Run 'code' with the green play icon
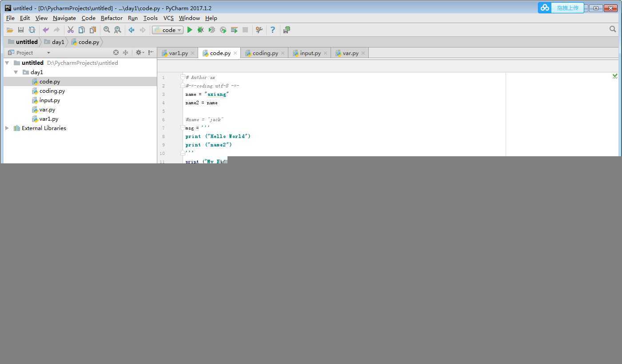The image size is (622, 364). pos(190,30)
